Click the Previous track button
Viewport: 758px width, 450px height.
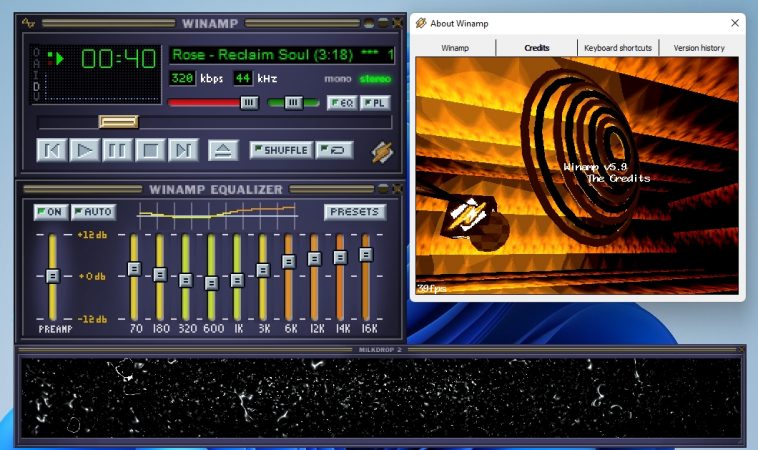tap(52, 150)
